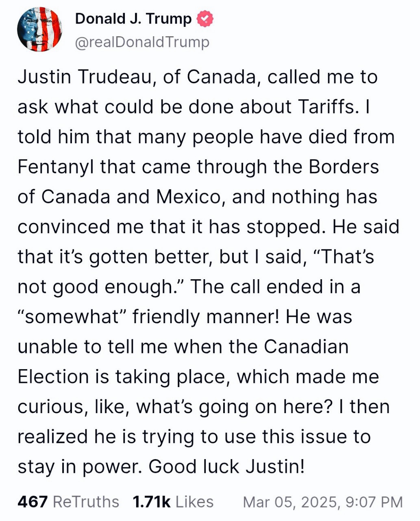Click the word "Election" in the post
This screenshot has height=521, width=420.
coord(53,377)
